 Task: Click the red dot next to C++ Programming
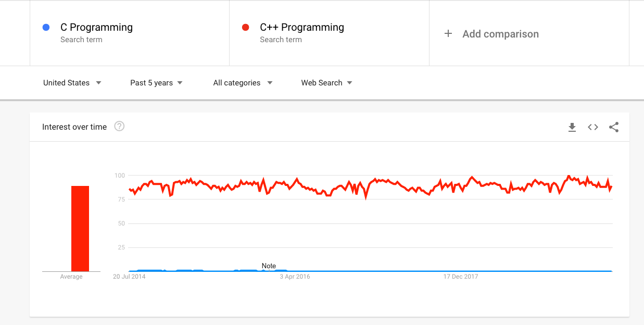[x=246, y=27]
